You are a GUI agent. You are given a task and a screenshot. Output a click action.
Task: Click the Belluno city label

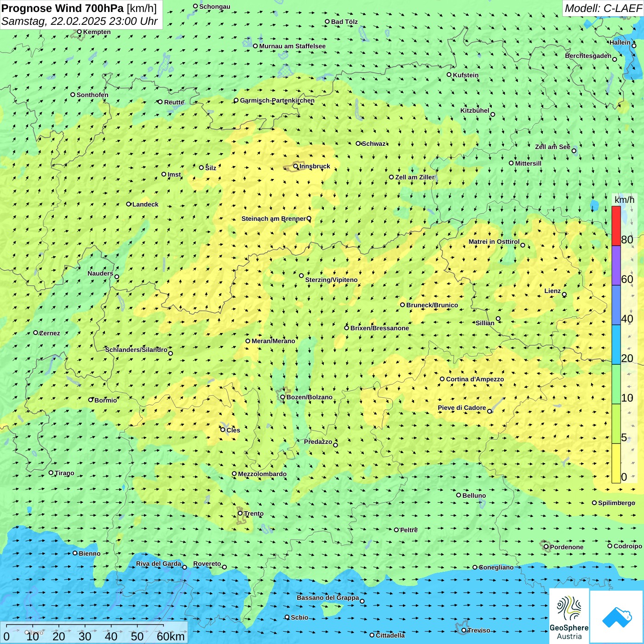[474, 495]
